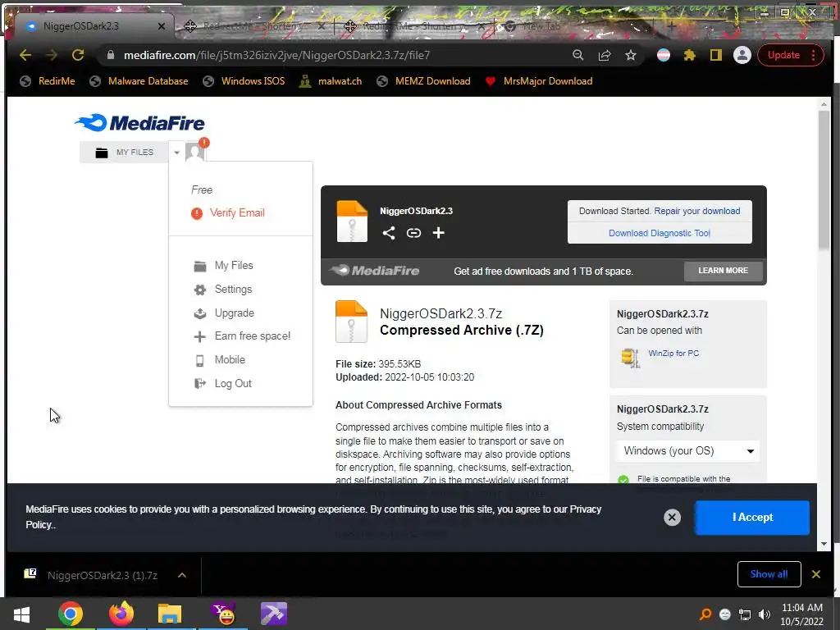This screenshot has height=630, width=840.
Task: Expand the downloaded file options chevron
Action: click(x=182, y=575)
